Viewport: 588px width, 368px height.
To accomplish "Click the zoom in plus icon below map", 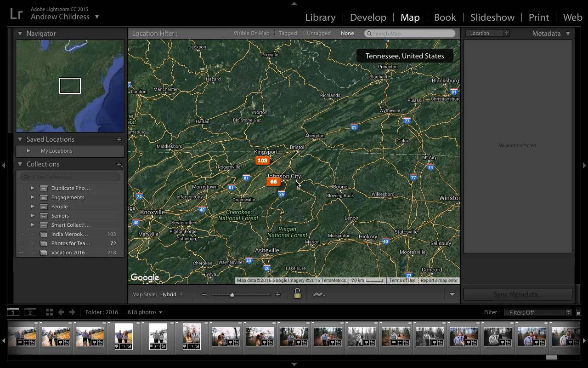I will [x=277, y=294].
